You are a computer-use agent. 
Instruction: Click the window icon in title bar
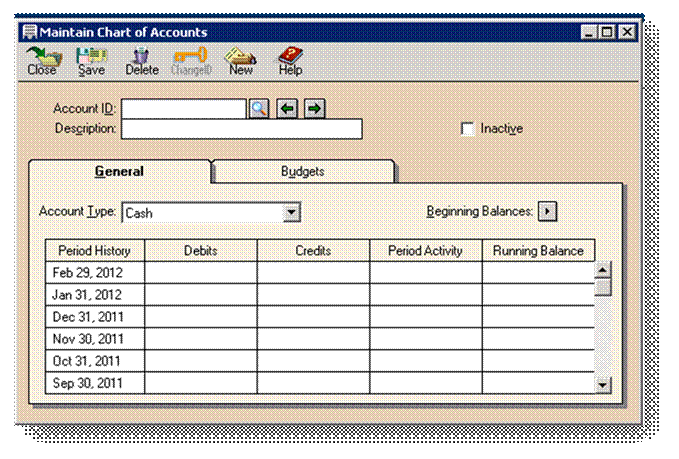tap(29, 32)
